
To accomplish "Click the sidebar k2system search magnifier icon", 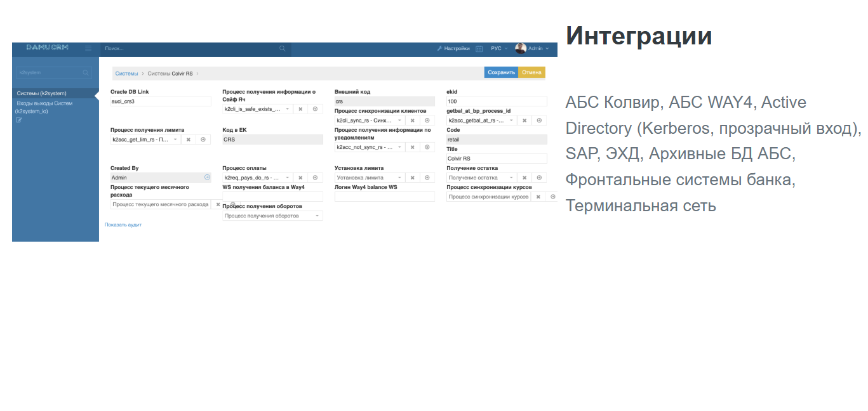I will 86,73.
